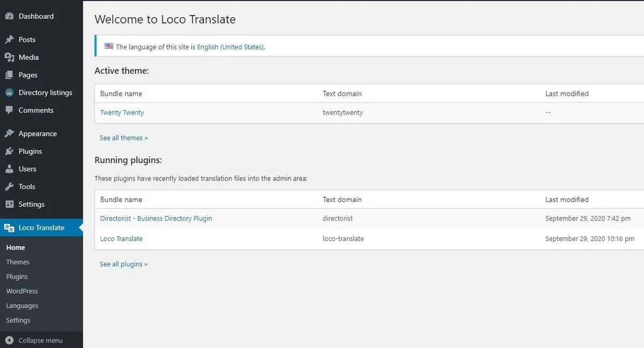Image resolution: width=644 pixels, height=348 pixels.
Task: Click the Users person icon
Action: pyautogui.click(x=9, y=169)
